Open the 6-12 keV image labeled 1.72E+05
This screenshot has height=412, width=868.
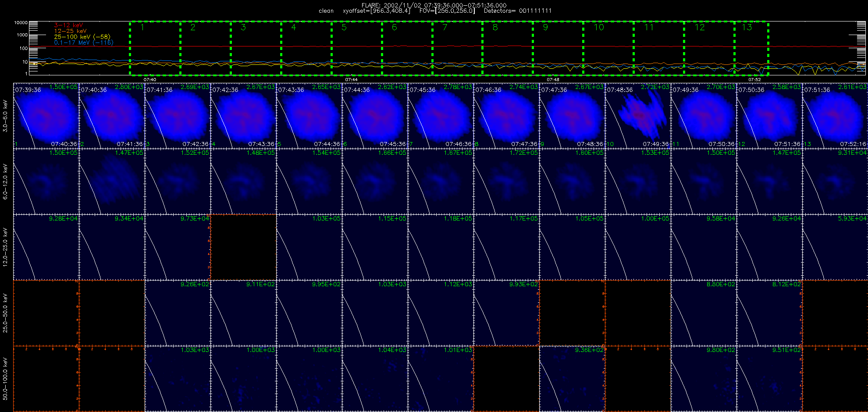pyautogui.click(x=506, y=181)
